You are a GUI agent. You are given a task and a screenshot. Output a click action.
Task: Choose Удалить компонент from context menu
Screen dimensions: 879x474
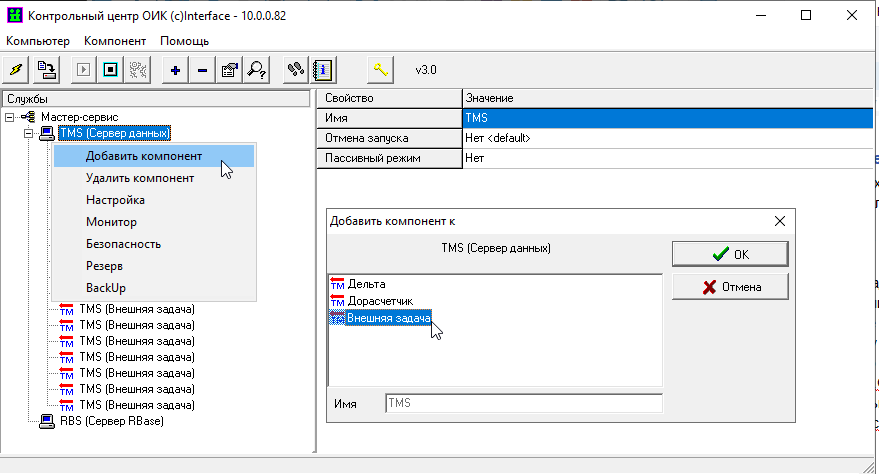pos(140,178)
